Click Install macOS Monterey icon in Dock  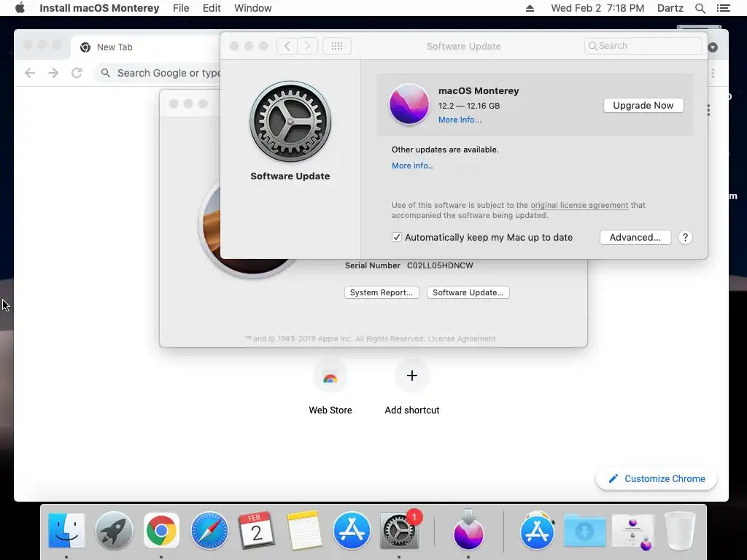tap(468, 530)
